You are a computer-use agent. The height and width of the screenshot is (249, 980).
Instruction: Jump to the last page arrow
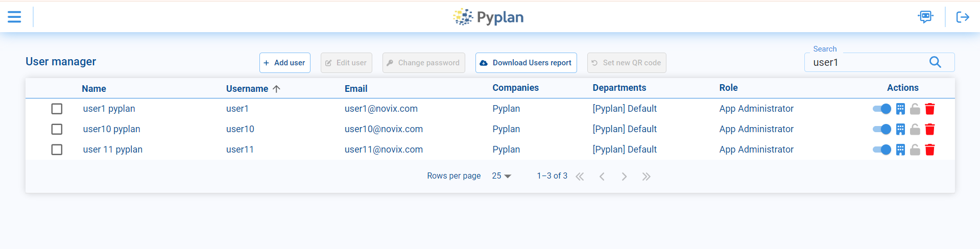(x=646, y=177)
